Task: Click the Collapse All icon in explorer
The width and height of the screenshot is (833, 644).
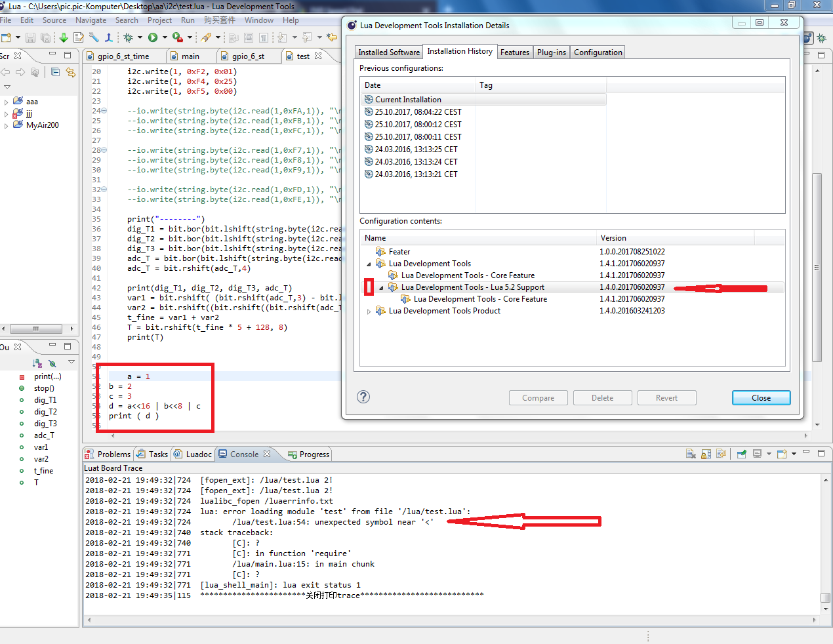Action: click(55, 72)
